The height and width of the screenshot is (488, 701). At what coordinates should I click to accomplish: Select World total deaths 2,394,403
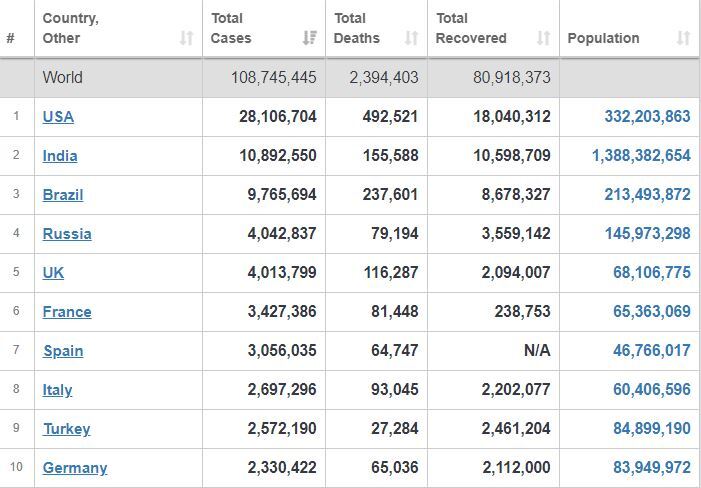[x=384, y=77]
